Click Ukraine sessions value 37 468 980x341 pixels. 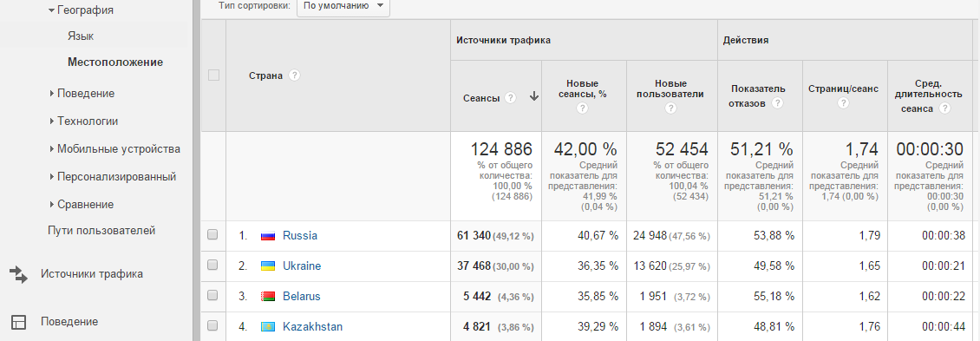click(474, 266)
